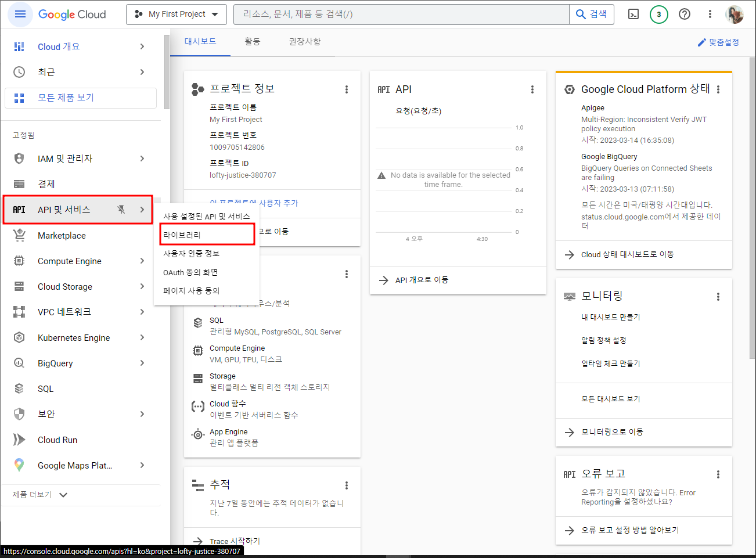Click sidebar vertical scrollbar
This screenshot has height=558, width=756.
point(167,72)
